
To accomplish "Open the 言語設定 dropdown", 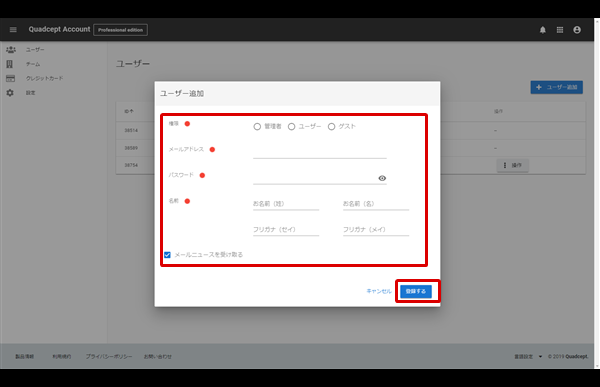I will (x=528, y=356).
